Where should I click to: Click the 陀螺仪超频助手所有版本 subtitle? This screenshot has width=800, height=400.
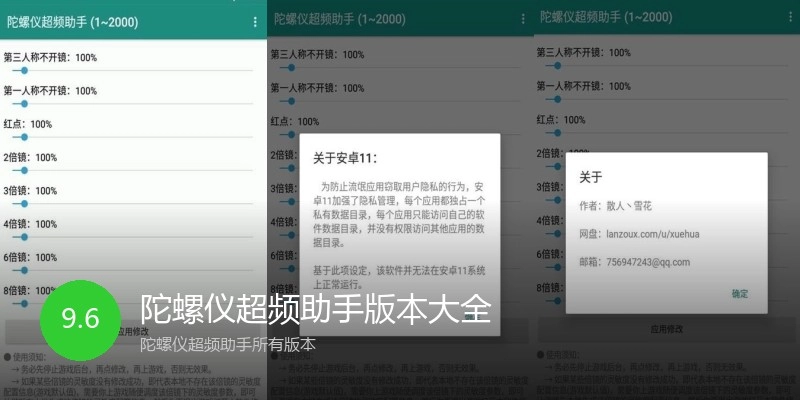tap(228, 344)
